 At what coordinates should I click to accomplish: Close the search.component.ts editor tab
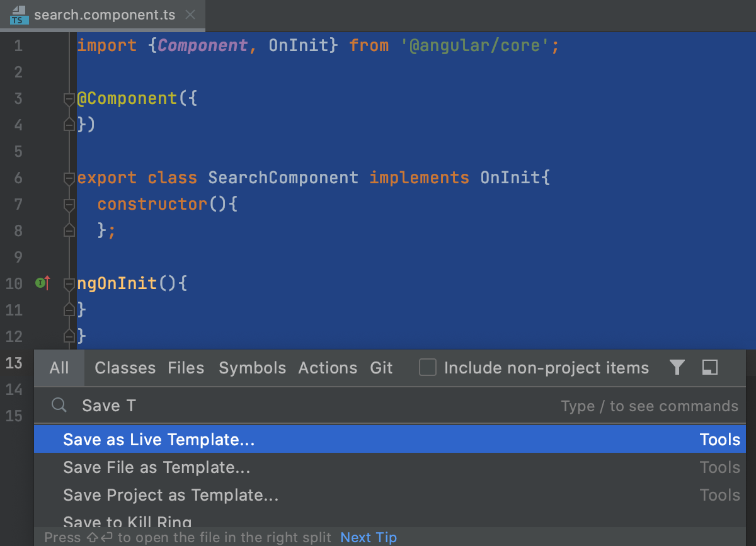190,14
